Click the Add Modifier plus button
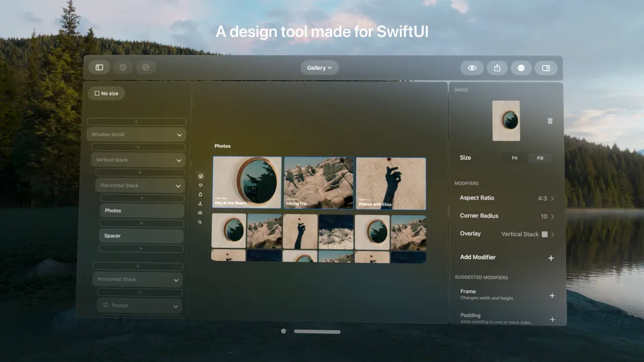644x362 pixels. click(551, 257)
